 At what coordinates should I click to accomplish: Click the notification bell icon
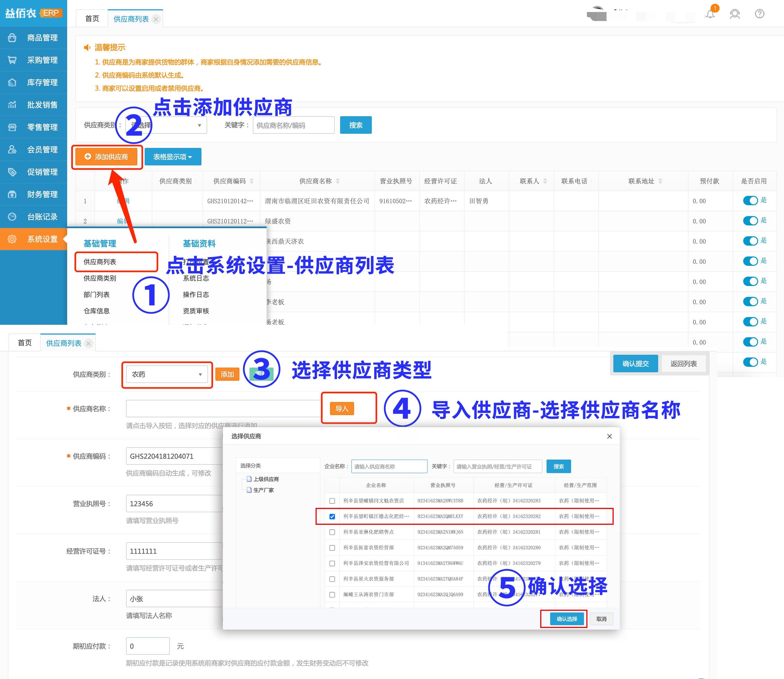click(710, 14)
